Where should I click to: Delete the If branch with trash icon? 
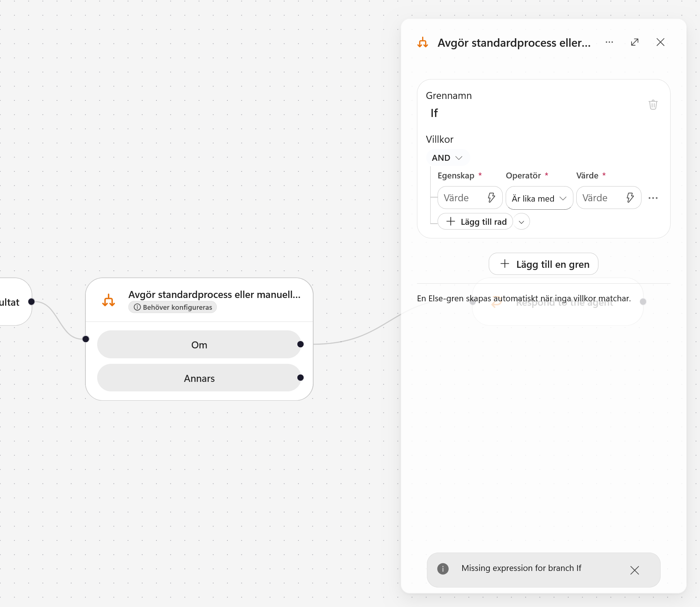[x=653, y=105]
